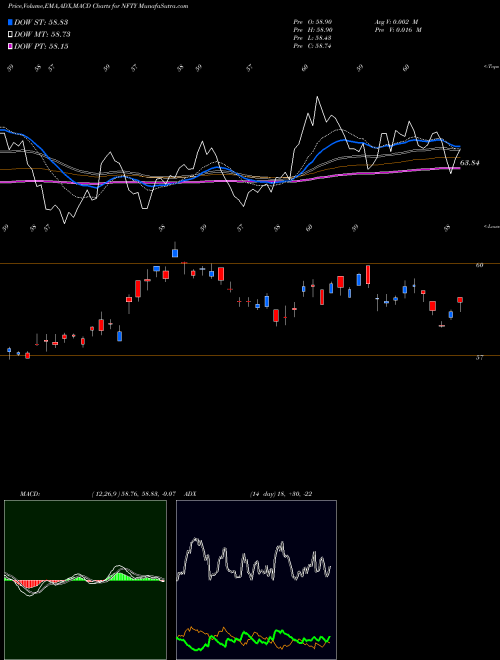Click the white DOW MT legend swatch

(11, 35)
